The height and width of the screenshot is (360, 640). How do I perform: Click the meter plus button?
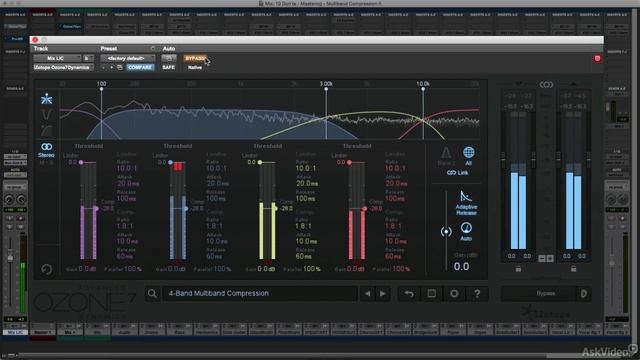tap(550, 258)
